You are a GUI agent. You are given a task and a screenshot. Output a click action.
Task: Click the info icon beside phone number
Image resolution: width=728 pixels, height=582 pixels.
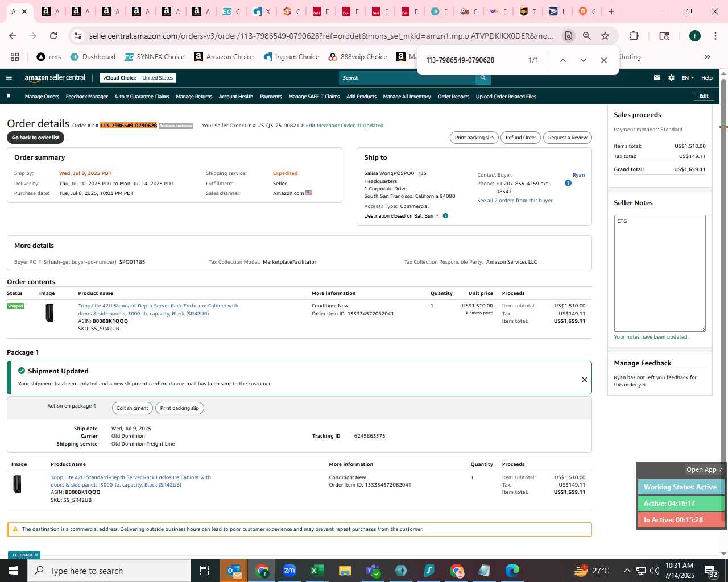click(568, 183)
